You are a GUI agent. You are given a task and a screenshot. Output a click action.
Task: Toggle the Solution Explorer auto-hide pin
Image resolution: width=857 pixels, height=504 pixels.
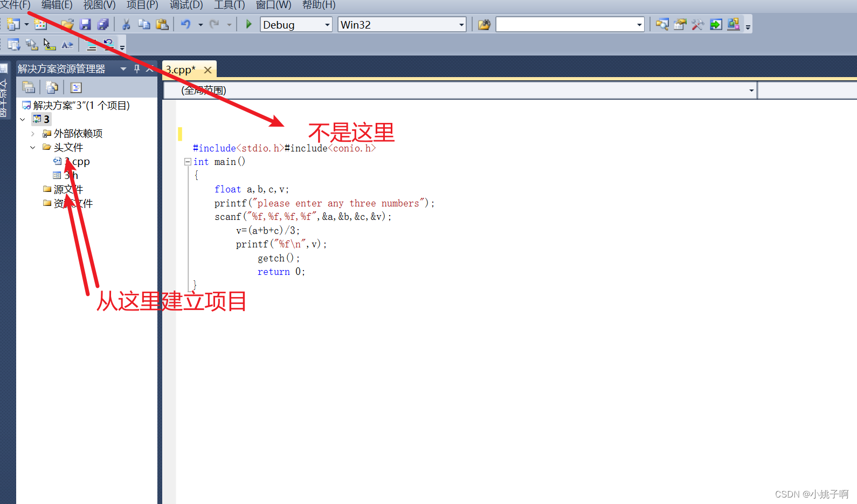[137, 69]
